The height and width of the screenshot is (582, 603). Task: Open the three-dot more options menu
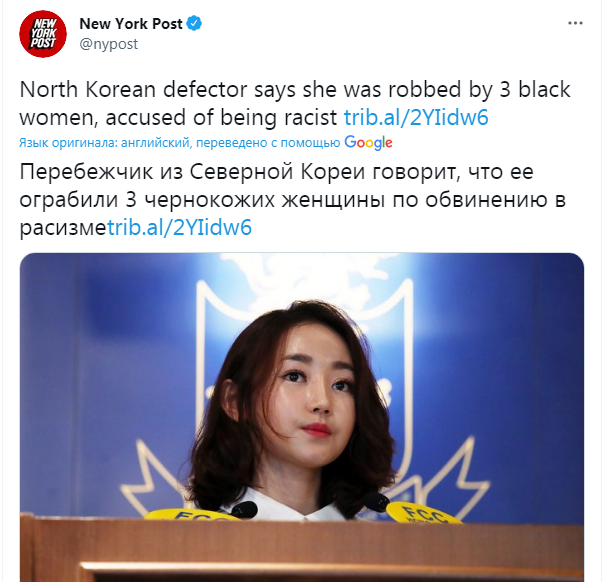[x=575, y=23]
